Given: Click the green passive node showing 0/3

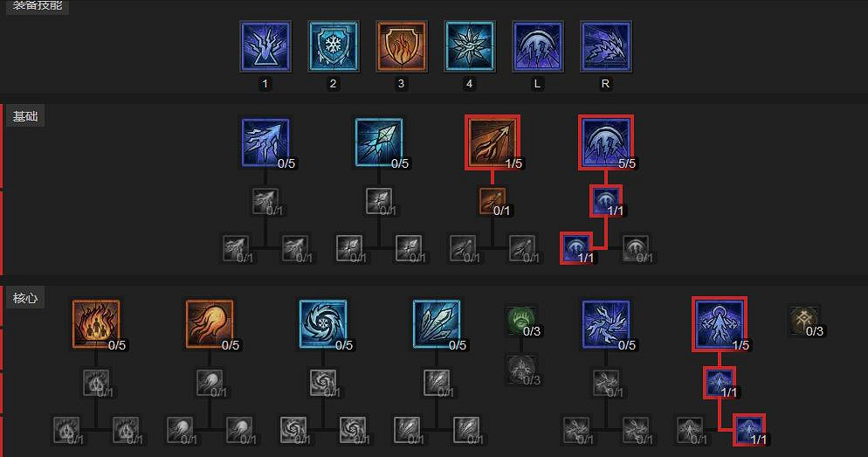Looking at the screenshot, I should [x=521, y=322].
